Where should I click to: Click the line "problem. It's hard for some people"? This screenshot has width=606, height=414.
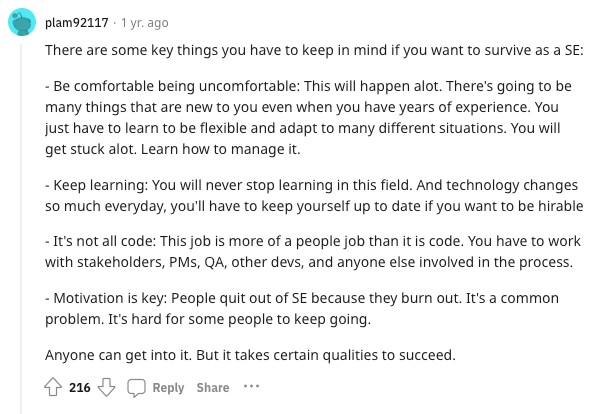pos(208,319)
